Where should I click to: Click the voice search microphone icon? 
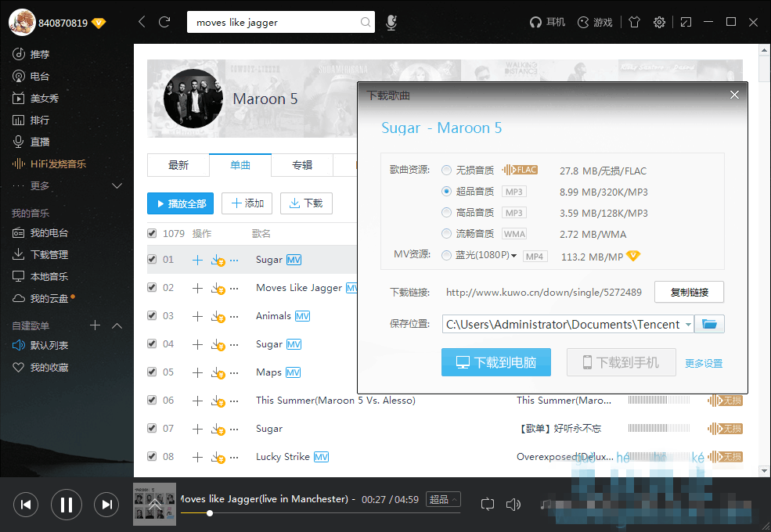391,22
